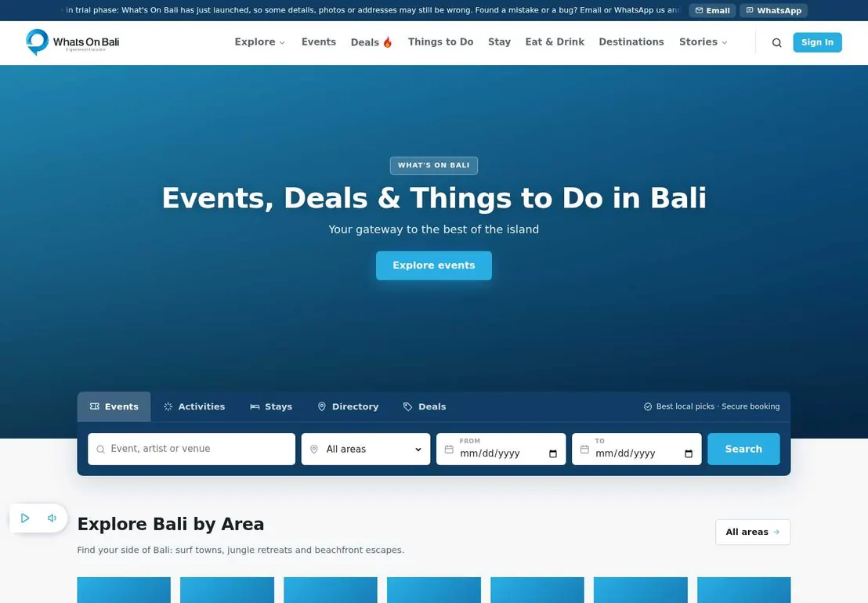
Task: Switch to the Directory search tab
Action: click(348, 406)
